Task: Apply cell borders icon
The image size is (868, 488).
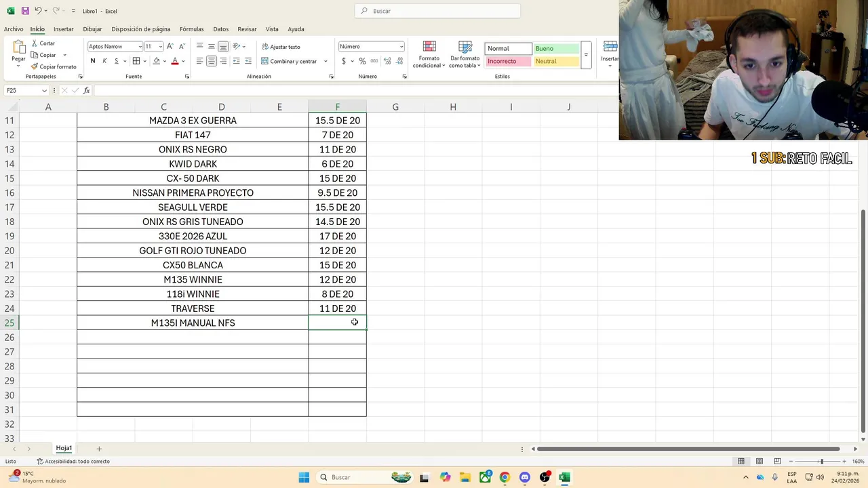Action: click(x=136, y=61)
